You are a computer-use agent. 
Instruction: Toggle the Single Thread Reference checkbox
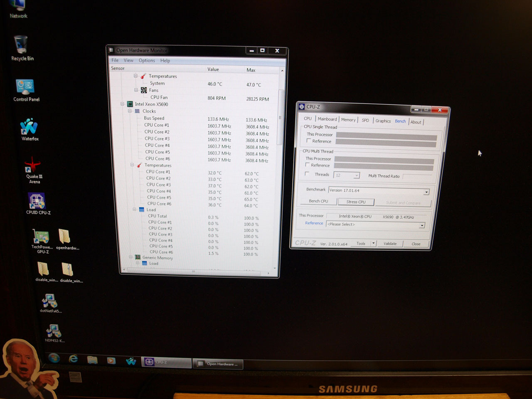click(x=308, y=141)
